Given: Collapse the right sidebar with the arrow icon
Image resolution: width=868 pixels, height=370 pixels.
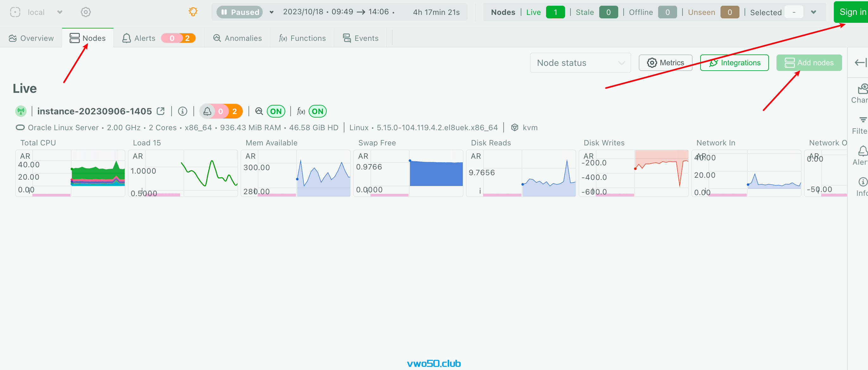Looking at the screenshot, I should [860, 62].
